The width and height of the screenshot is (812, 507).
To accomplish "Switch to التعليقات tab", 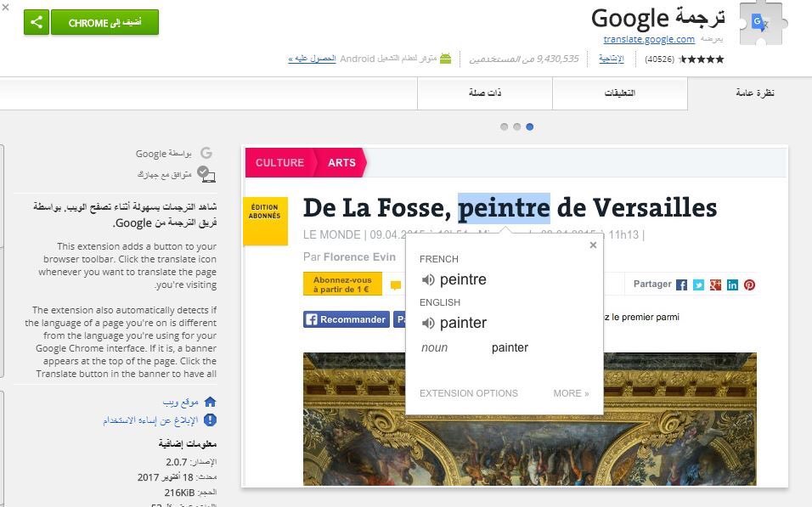I will [620, 93].
